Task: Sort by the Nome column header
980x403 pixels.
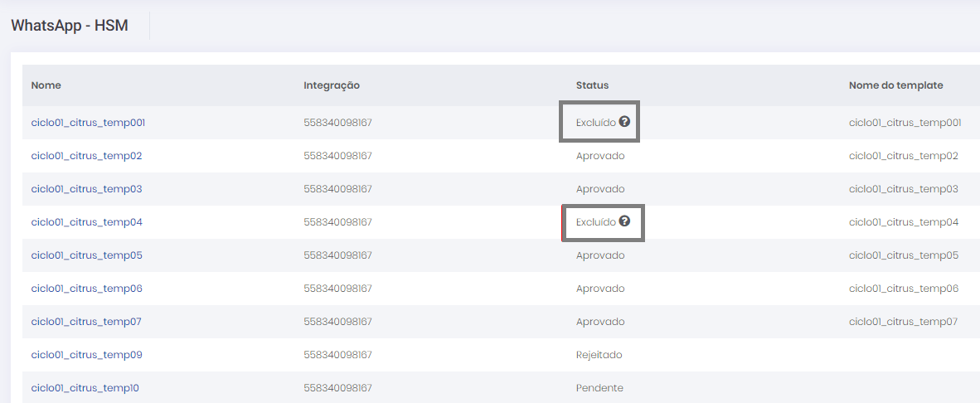Action: [46, 85]
